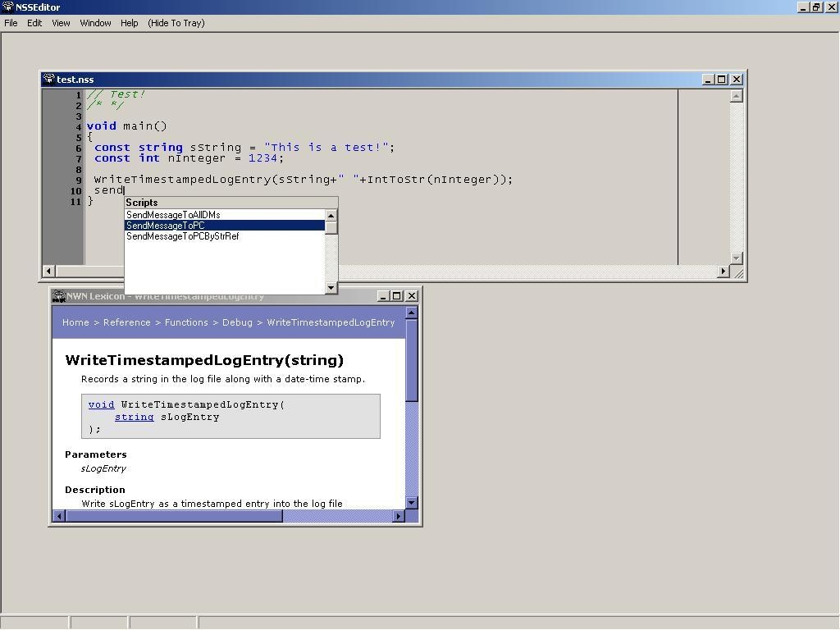Click the Lexicon horizontal scrollbar right arrow
Viewport: 840px width, 630px height.
point(399,516)
